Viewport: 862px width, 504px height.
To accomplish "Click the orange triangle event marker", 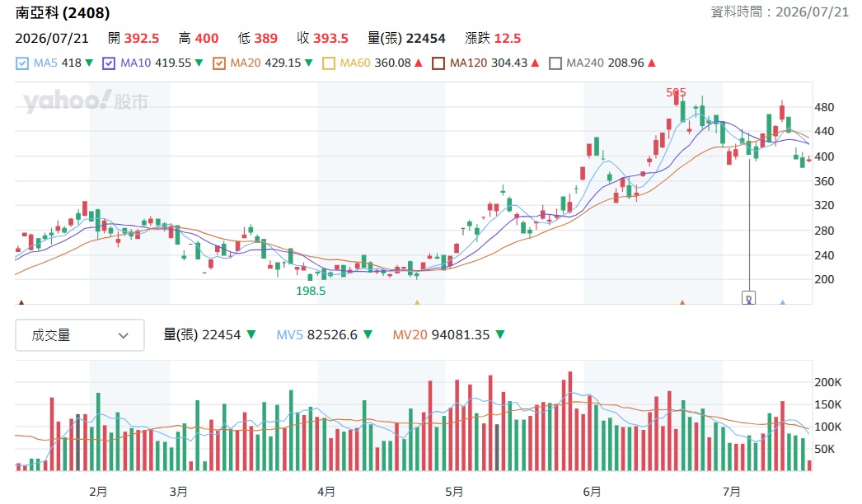I will click(682, 301).
